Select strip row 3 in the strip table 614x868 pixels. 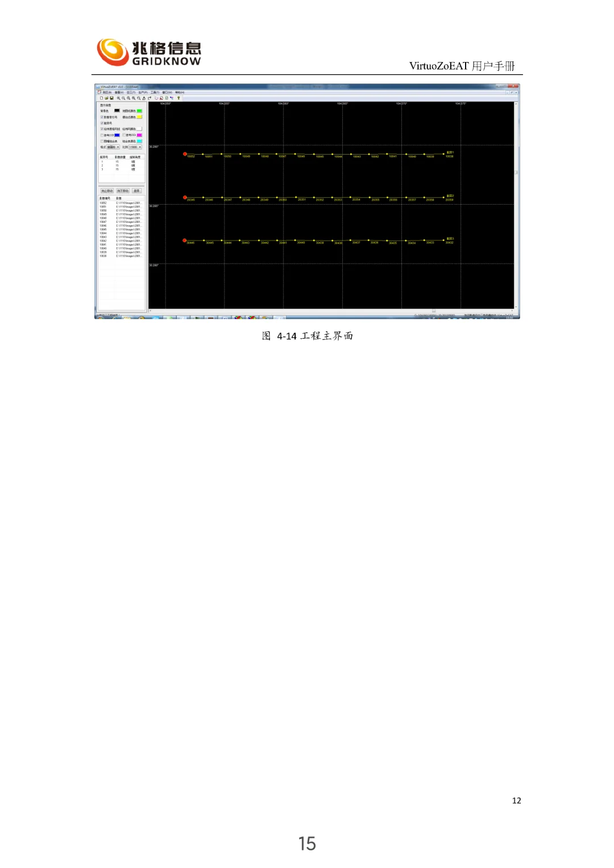pos(122,169)
